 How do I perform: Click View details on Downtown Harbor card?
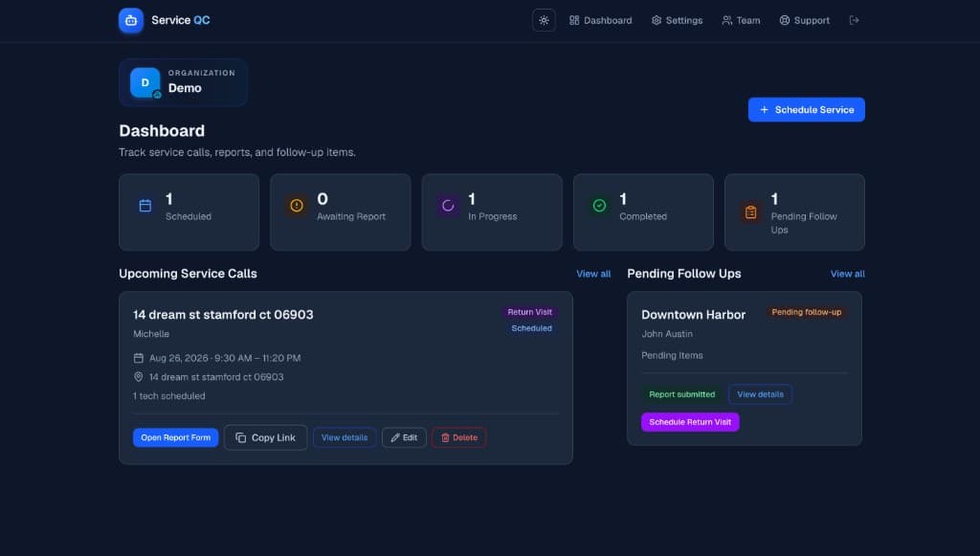point(760,394)
